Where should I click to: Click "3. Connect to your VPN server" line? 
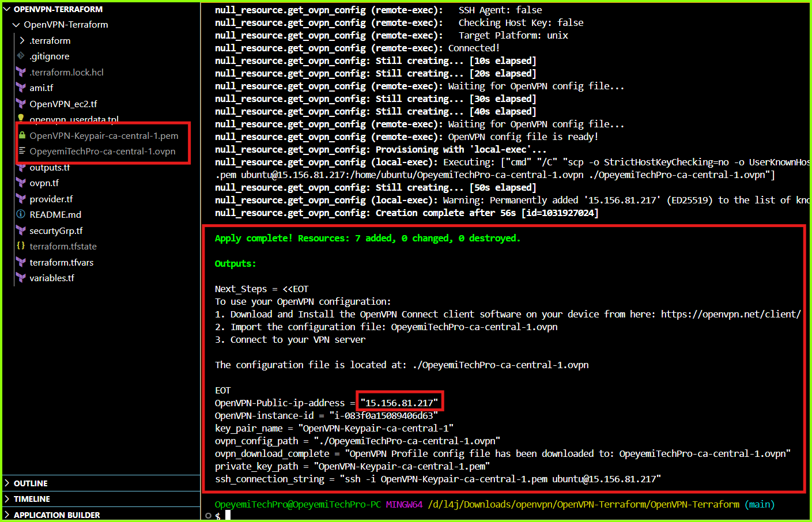click(290, 339)
